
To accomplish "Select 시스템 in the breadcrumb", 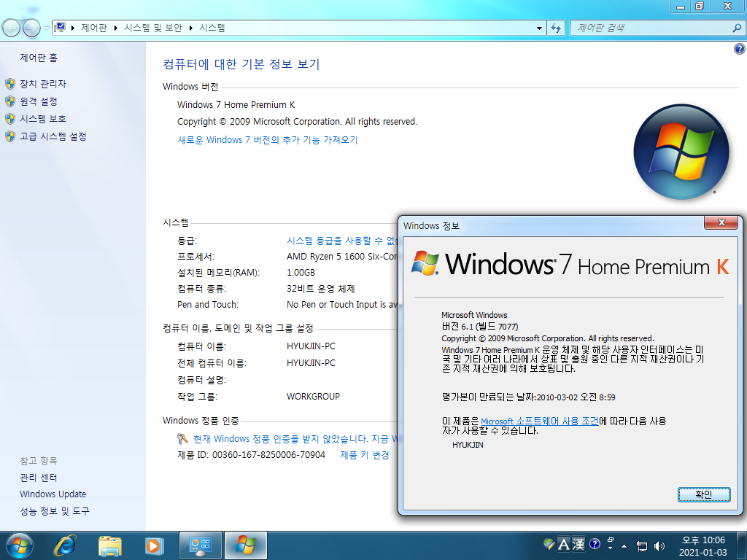I will click(x=212, y=28).
